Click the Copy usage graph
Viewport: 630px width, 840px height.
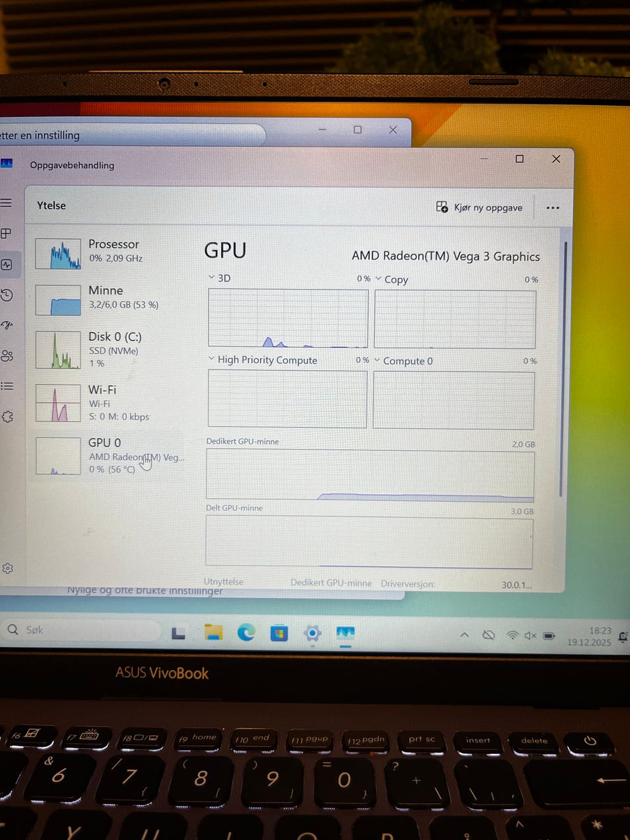coord(455,319)
